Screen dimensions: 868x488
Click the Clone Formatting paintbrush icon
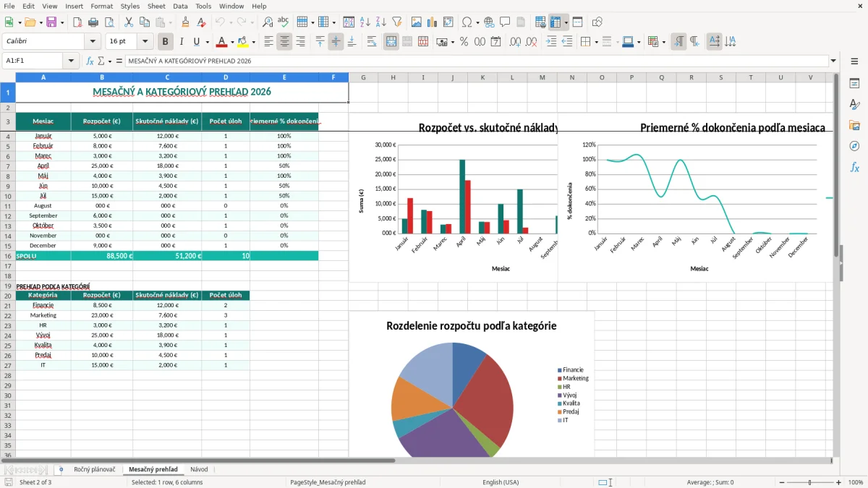[x=185, y=22]
